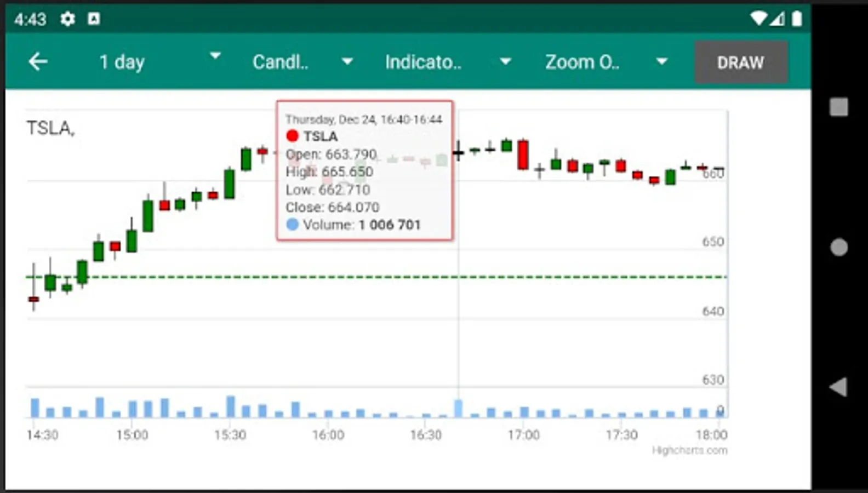Click the 14:30 x-axis label
This screenshot has height=493, width=868.
point(42,435)
